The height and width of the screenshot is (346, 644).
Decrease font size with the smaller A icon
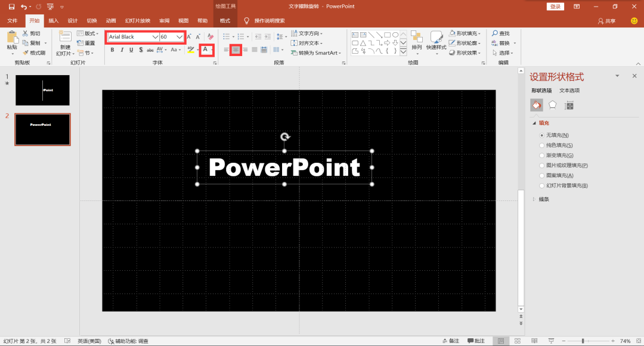click(x=198, y=36)
